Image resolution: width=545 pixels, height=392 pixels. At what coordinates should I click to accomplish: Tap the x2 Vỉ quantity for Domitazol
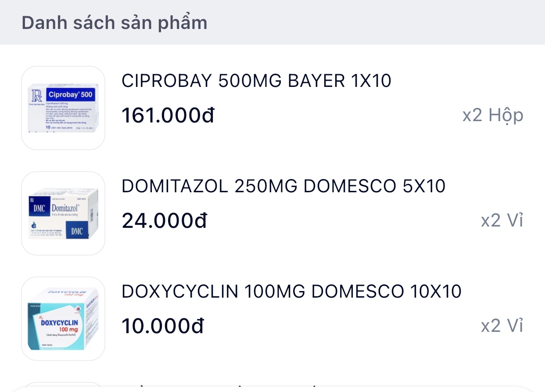[x=502, y=221]
